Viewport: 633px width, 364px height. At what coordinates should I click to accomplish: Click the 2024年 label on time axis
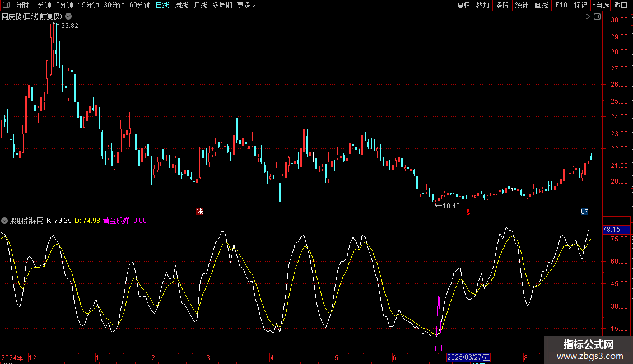12,357
